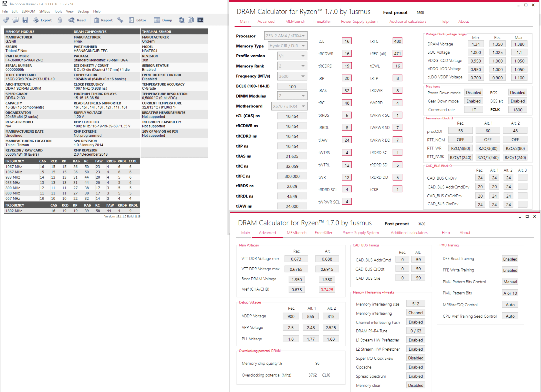
Task: Click tRFC value field showing 480
Action: click(x=397, y=41)
